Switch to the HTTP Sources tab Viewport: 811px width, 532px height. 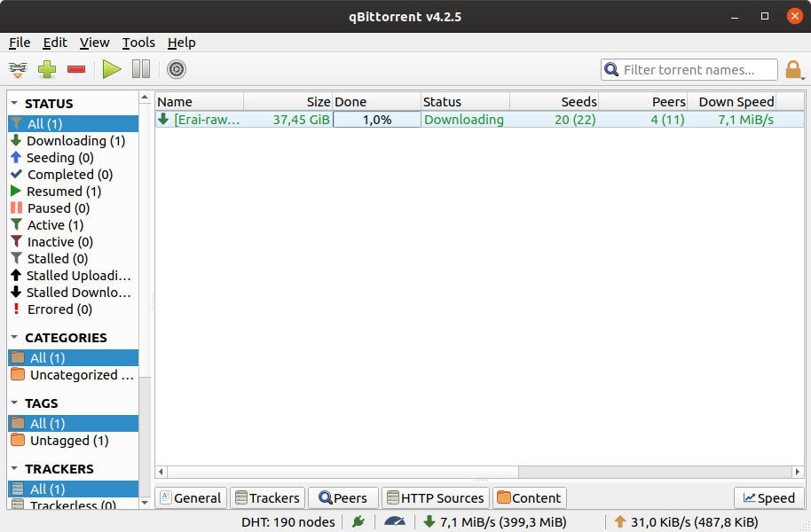tap(436, 498)
